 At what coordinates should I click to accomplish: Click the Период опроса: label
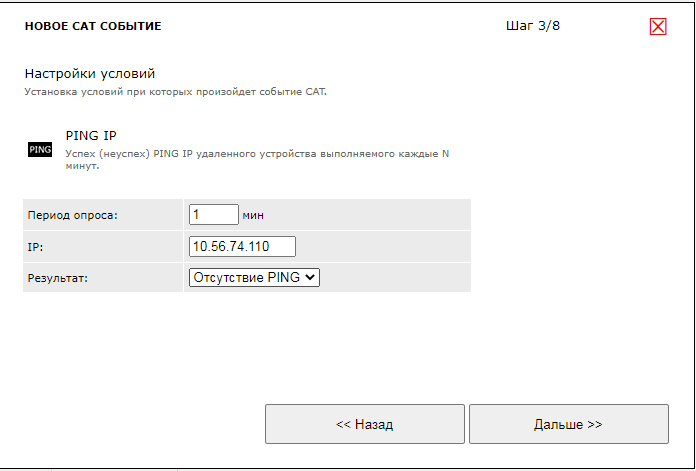coord(73,215)
